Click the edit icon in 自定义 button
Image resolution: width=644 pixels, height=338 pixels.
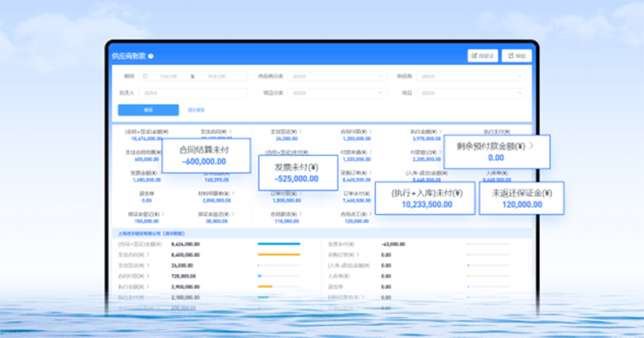tap(474, 56)
